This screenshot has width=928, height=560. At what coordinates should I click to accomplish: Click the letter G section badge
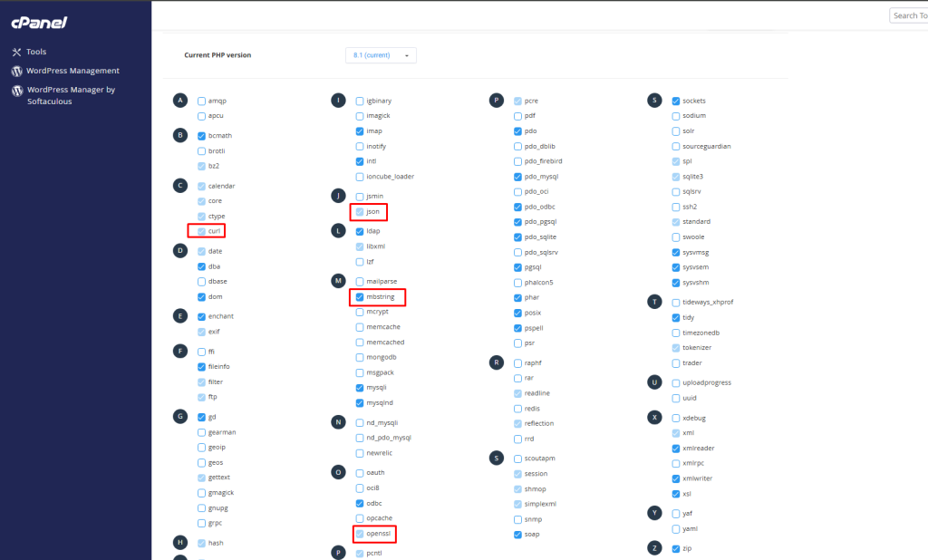pos(180,417)
